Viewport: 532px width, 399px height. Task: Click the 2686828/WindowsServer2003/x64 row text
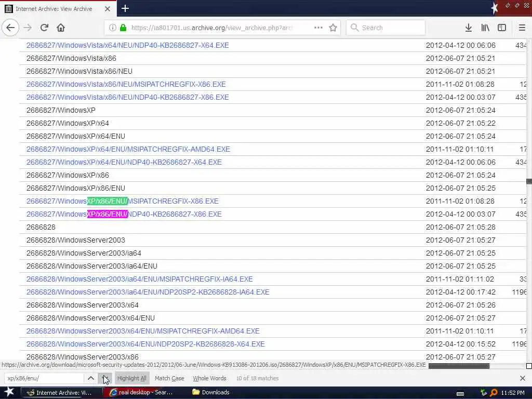click(83, 304)
